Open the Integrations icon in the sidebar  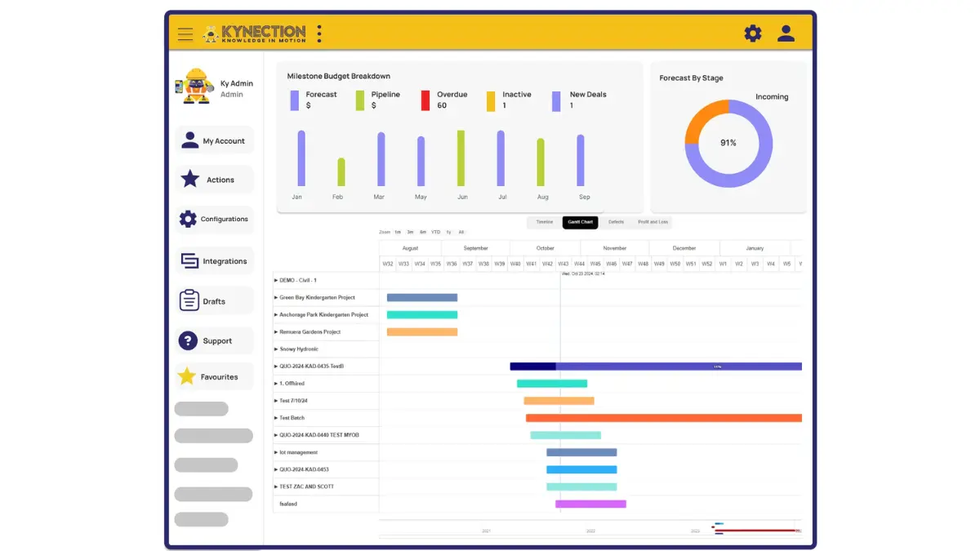[x=189, y=260]
